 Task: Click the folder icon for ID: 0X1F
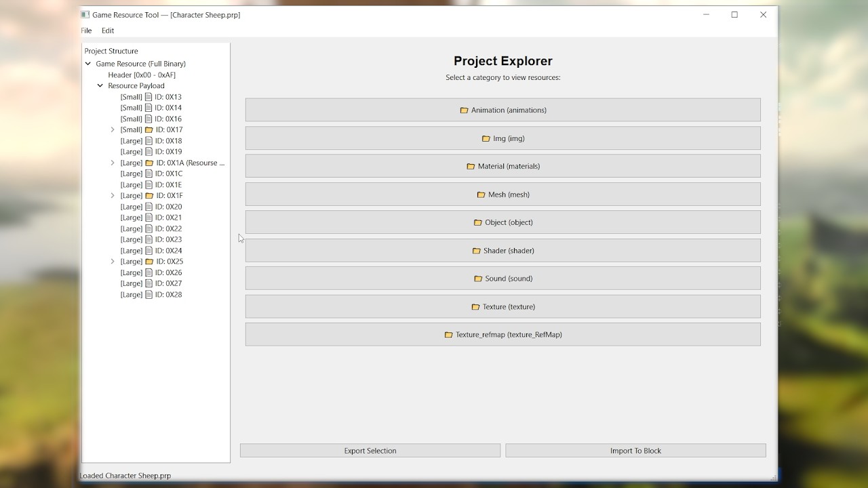pos(150,196)
